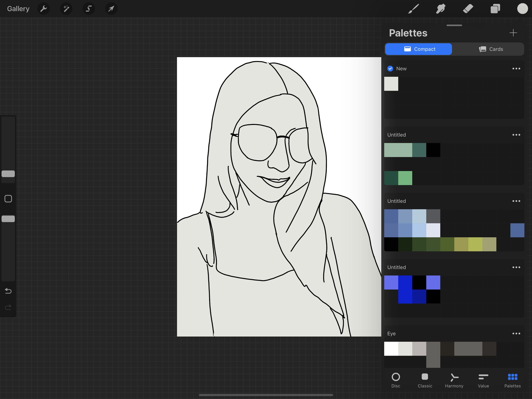This screenshot has height=399, width=532.
Task: Open options for the New palette
Action: pos(516,69)
